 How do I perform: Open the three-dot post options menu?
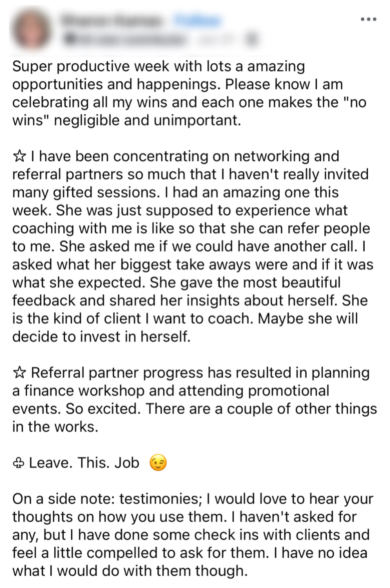pyautogui.click(x=368, y=19)
